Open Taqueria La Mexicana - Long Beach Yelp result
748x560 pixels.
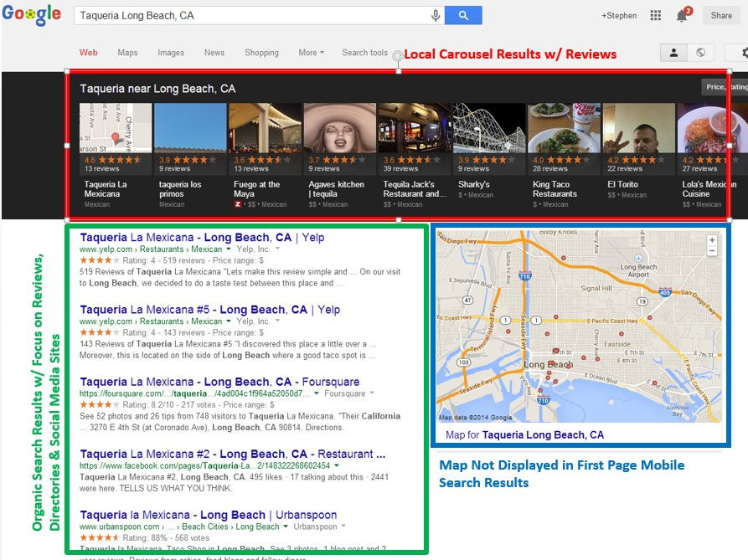[x=202, y=238]
